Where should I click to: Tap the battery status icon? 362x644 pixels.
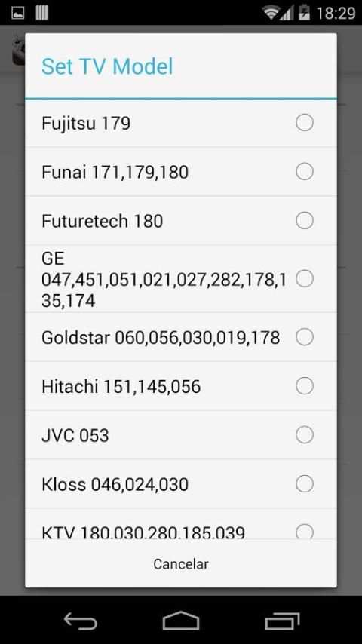[305, 13]
